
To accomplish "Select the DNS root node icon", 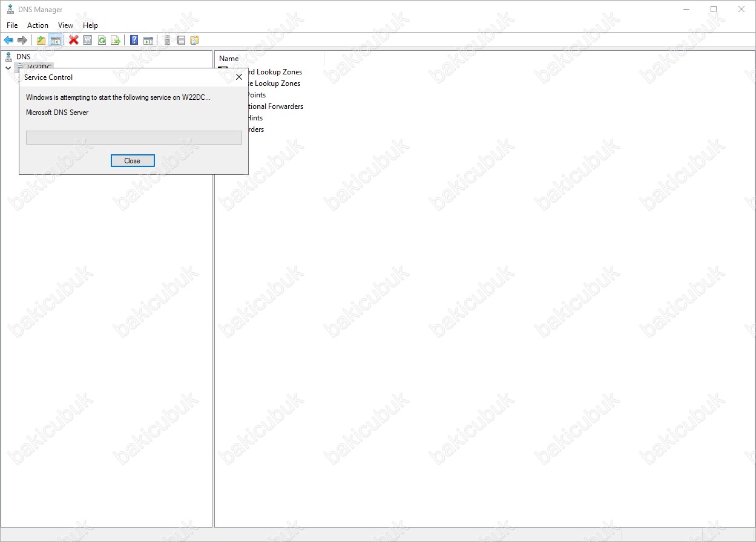I will point(9,57).
